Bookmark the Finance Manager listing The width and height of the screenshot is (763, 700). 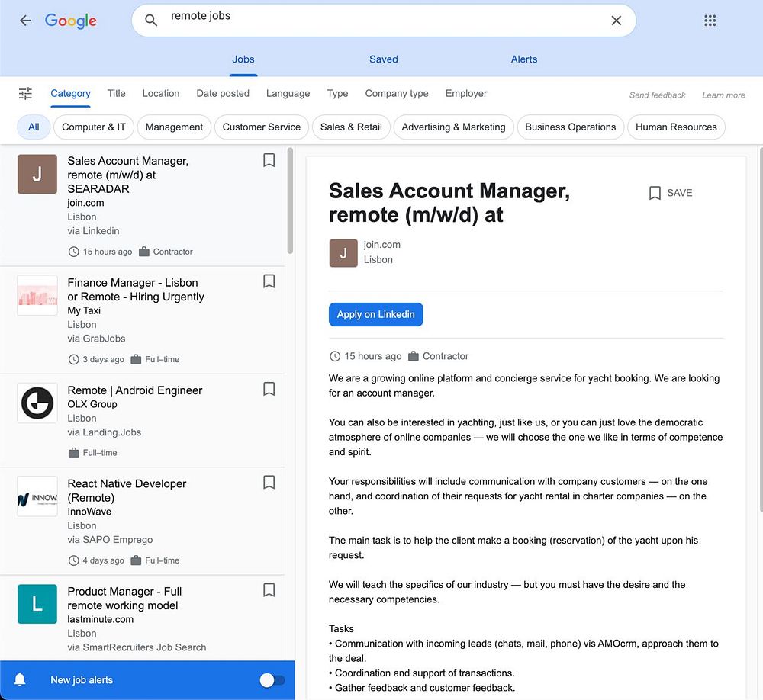[269, 281]
